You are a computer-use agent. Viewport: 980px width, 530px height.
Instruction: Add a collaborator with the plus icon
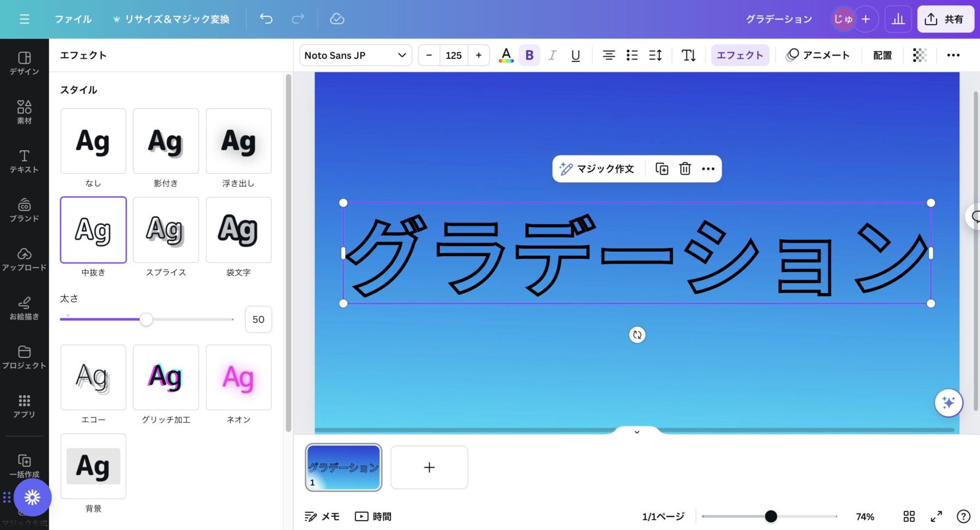tap(866, 19)
